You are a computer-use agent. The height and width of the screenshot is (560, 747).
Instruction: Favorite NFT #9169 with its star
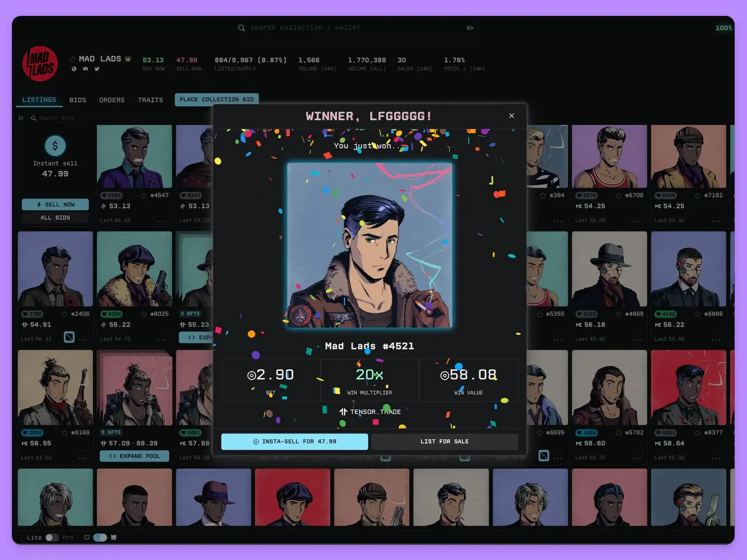[65, 433]
